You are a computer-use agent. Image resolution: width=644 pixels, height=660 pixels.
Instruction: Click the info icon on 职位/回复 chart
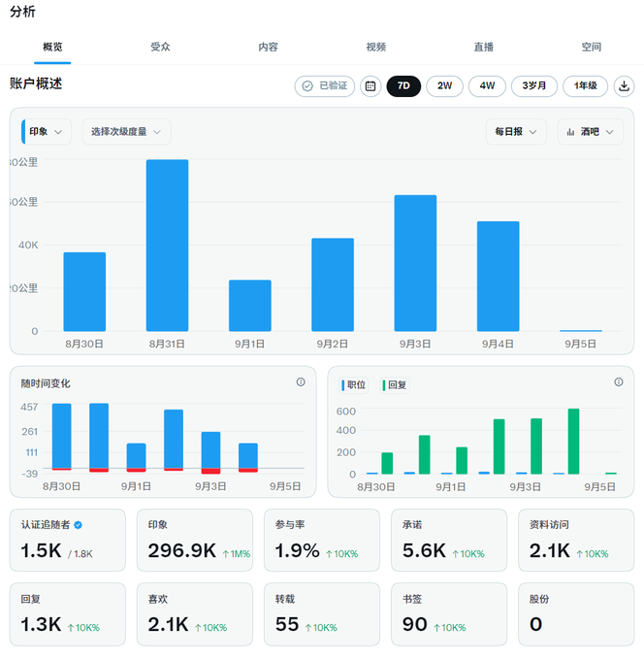click(619, 382)
